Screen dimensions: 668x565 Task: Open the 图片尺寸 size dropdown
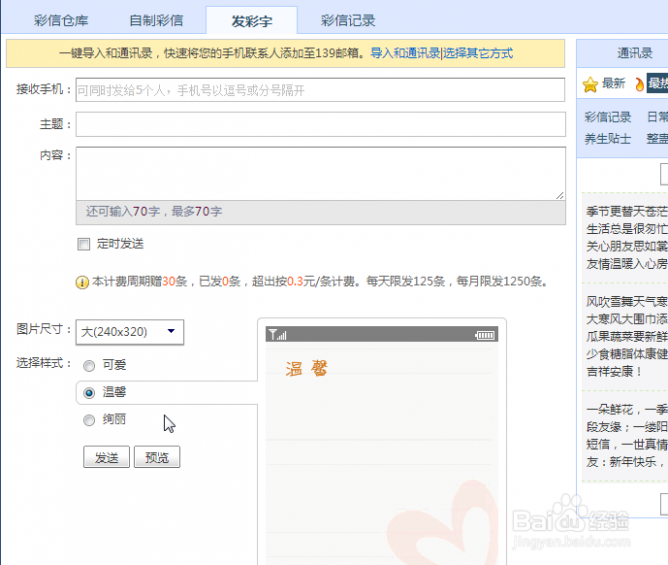click(130, 332)
